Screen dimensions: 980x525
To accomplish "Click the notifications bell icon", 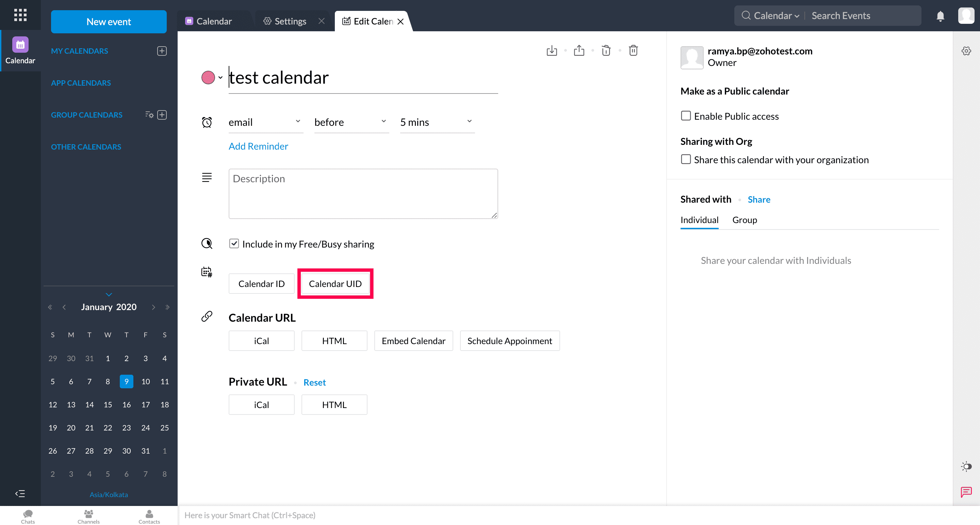I will click(x=940, y=16).
